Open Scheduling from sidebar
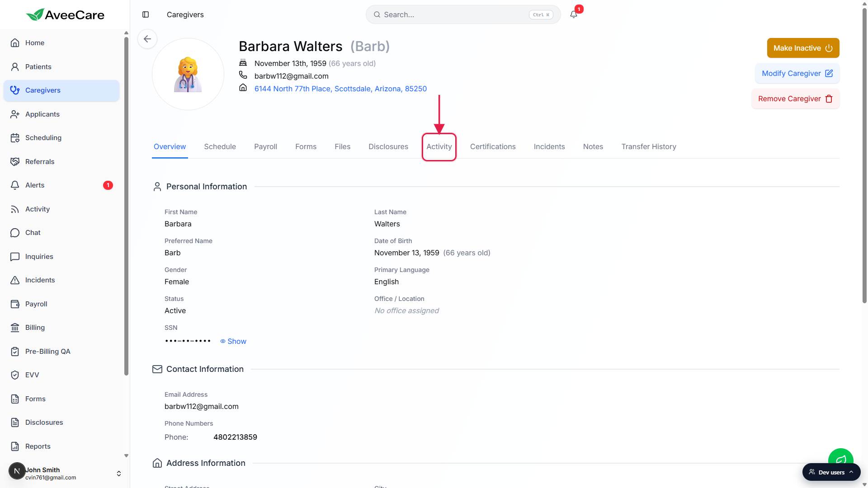Viewport: 868px width, 488px height. coord(61,138)
